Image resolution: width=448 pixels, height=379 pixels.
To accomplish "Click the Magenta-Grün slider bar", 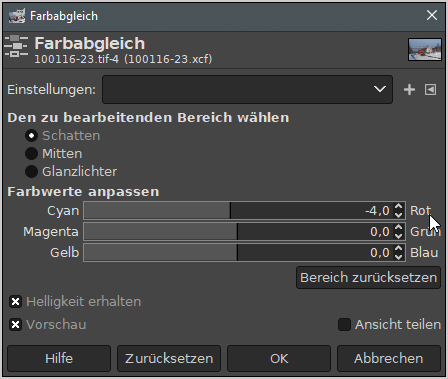I will (238, 231).
